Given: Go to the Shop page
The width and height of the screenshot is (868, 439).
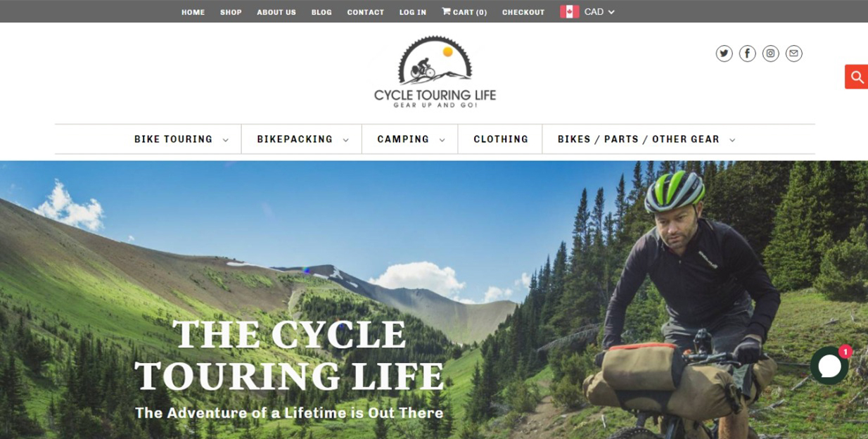Looking at the screenshot, I should (x=231, y=12).
